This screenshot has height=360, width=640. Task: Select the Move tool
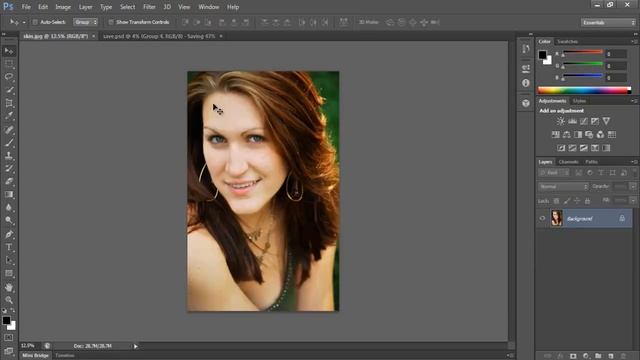click(9, 51)
